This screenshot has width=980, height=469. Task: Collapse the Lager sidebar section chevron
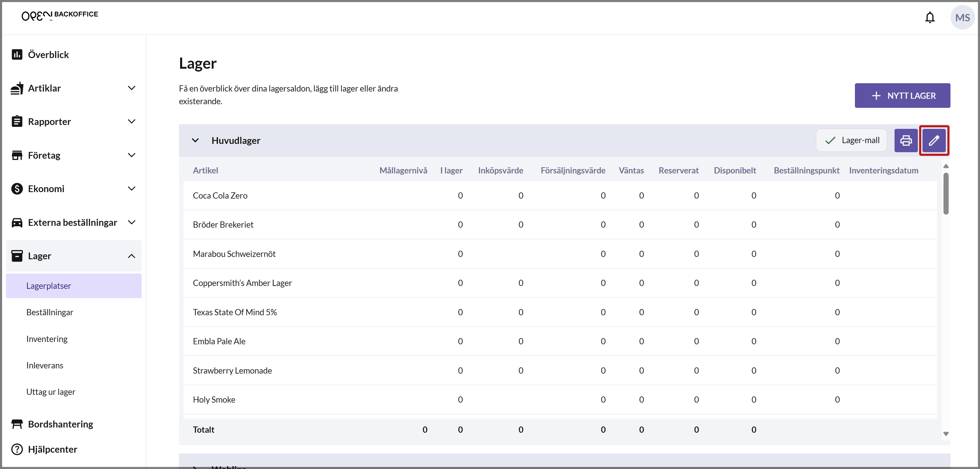point(132,256)
